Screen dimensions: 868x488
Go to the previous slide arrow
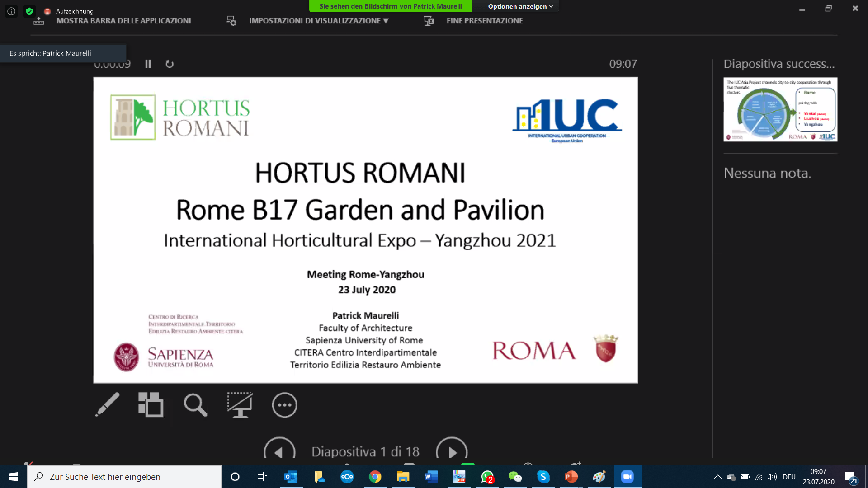pos(279,451)
